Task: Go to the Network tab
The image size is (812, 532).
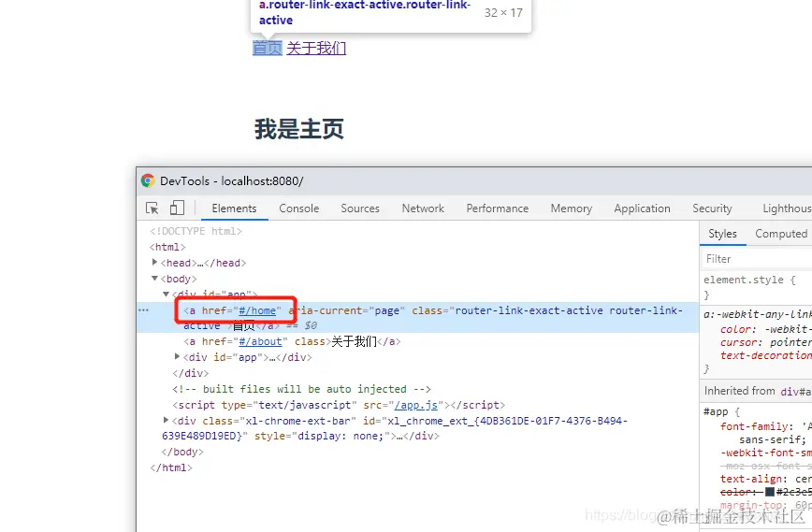Action: (423, 208)
